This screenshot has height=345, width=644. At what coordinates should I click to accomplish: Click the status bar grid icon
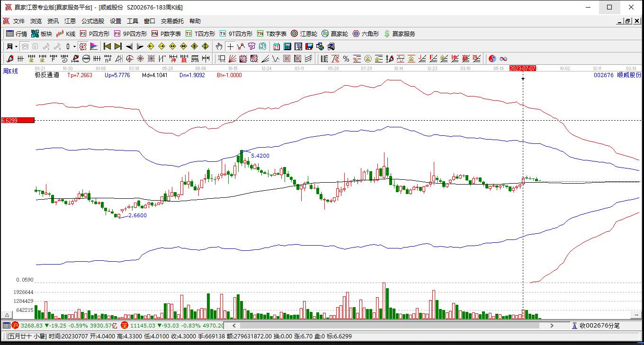click(x=6, y=326)
